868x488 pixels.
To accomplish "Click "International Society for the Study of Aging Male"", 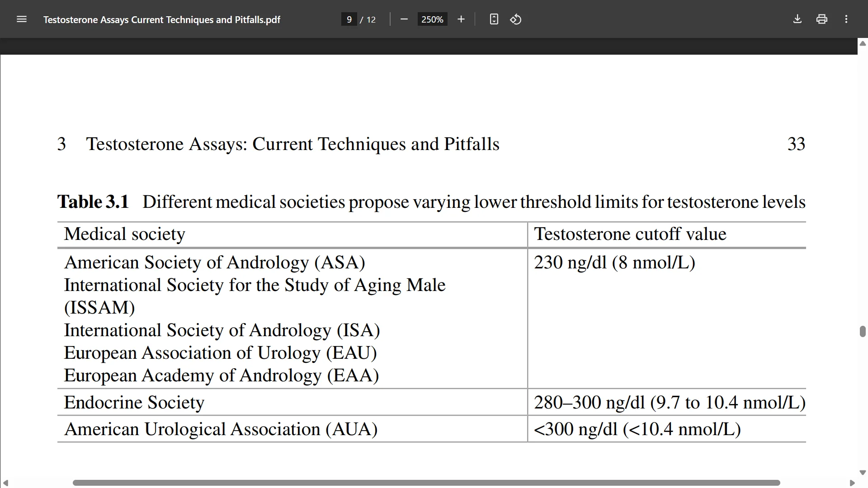I will pos(255,285).
